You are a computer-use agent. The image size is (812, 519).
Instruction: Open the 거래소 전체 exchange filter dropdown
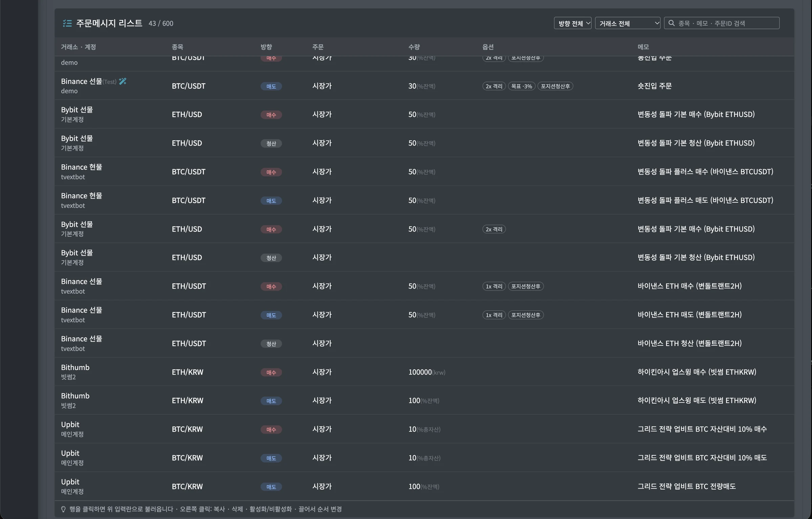(x=628, y=23)
